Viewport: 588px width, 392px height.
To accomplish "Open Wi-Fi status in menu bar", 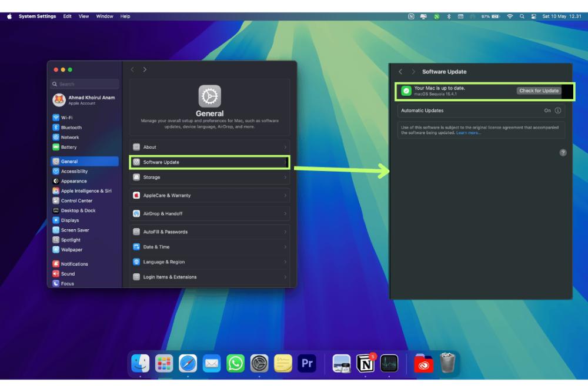I will pos(510,16).
